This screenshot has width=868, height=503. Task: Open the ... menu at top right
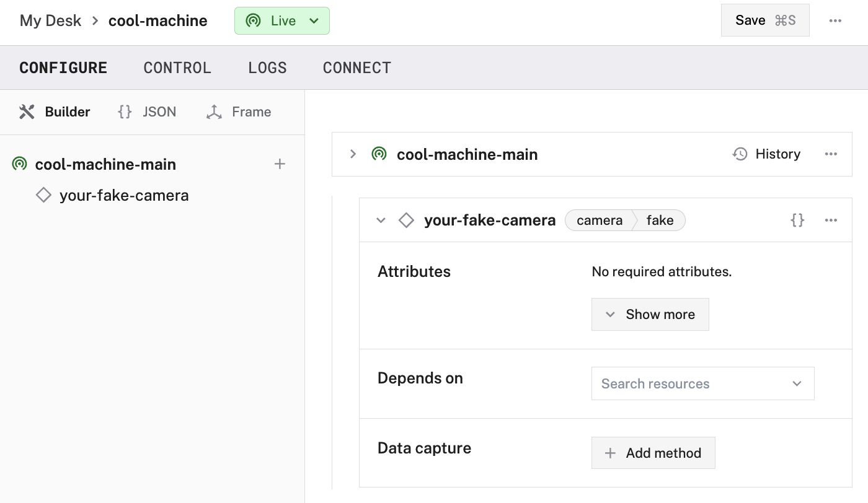[836, 20]
